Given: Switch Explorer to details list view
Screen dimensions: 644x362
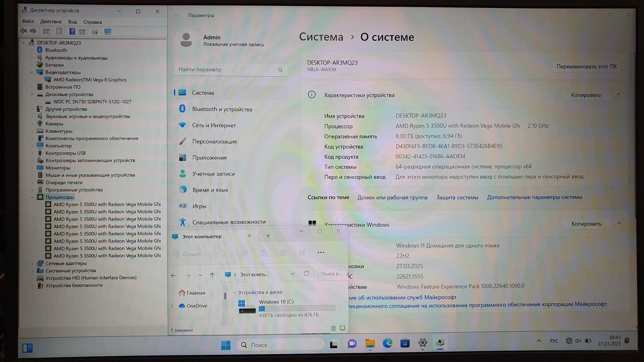Looking at the screenshot, I should pyautogui.click(x=333, y=328).
